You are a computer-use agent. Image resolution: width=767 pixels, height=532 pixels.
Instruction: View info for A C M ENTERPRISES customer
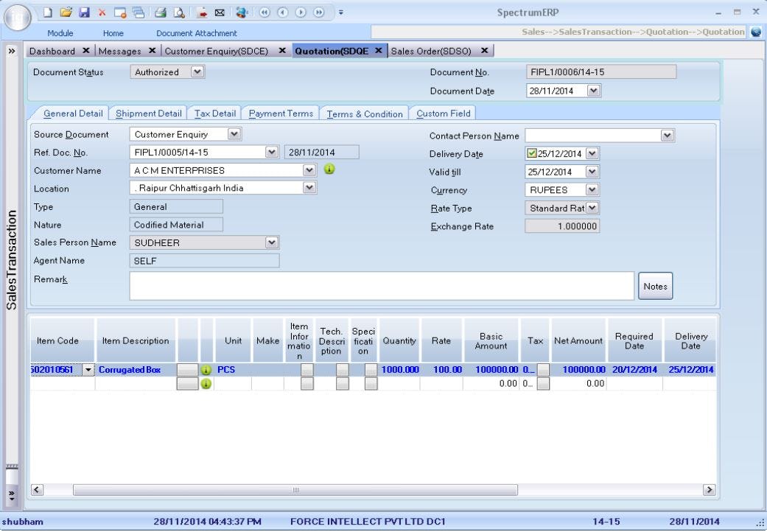(x=329, y=169)
